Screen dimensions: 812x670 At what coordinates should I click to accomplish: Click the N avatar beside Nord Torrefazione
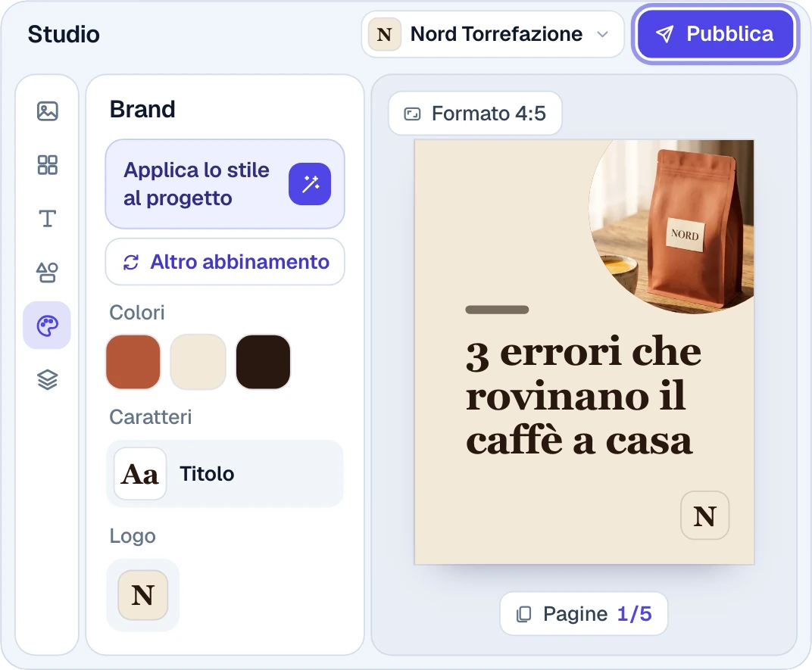(384, 34)
